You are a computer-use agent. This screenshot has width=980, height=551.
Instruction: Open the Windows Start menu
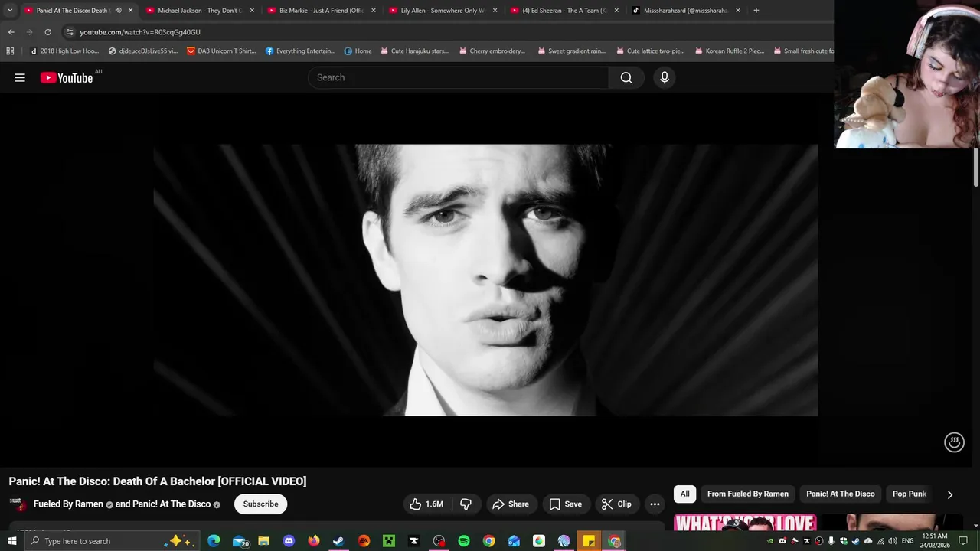click(x=11, y=541)
